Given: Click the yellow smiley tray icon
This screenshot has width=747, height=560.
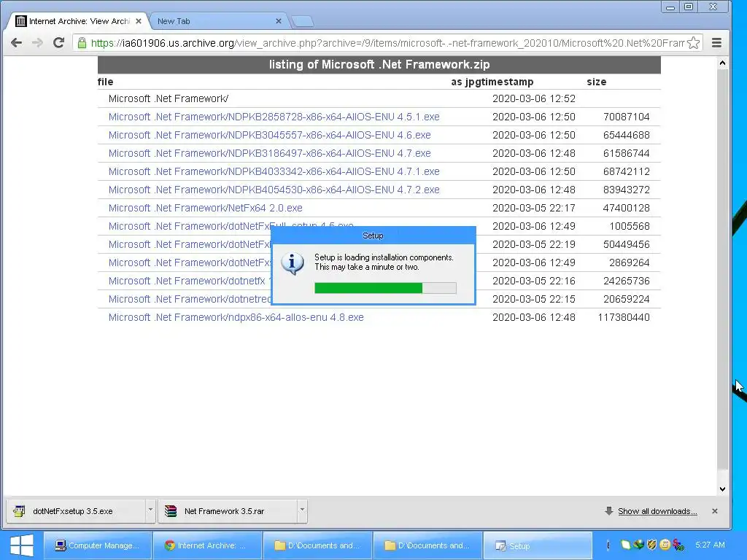Looking at the screenshot, I should coord(665,544).
